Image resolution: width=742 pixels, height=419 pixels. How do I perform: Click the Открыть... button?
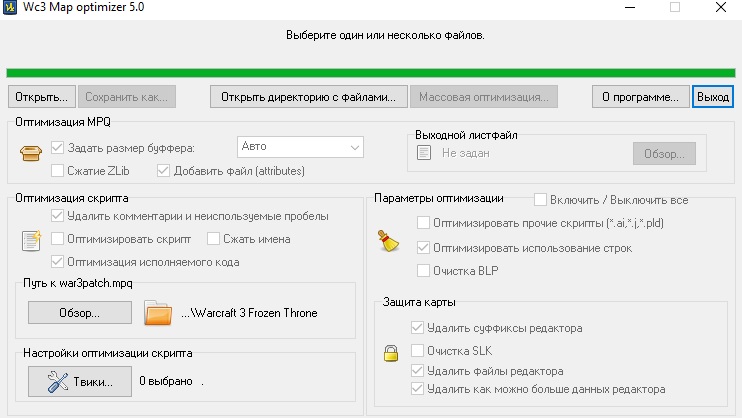[42, 97]
